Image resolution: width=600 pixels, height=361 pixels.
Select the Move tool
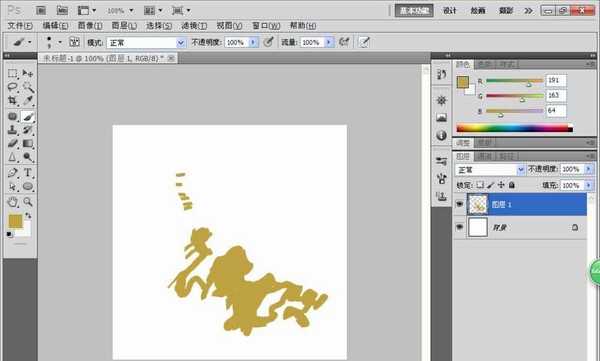tap(28, 73)
